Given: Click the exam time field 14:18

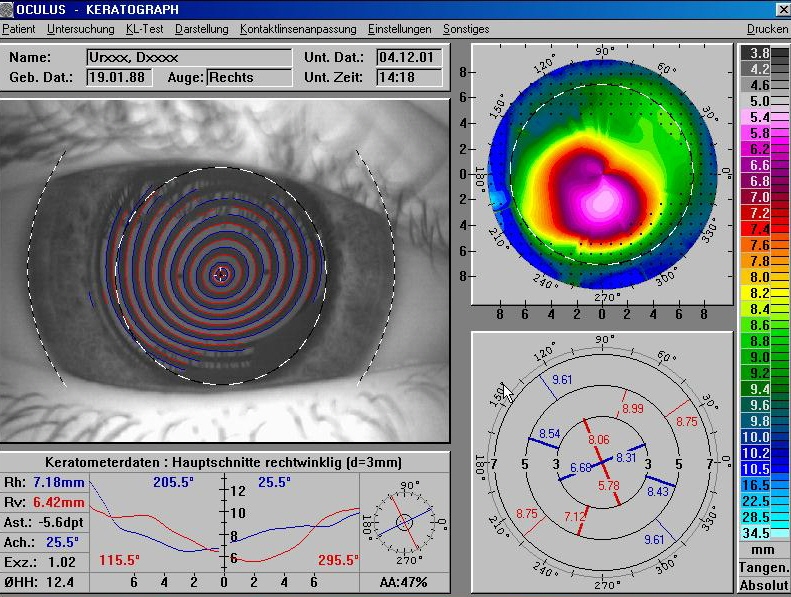Looking at the screenshot, I should [x=409, y=77].
